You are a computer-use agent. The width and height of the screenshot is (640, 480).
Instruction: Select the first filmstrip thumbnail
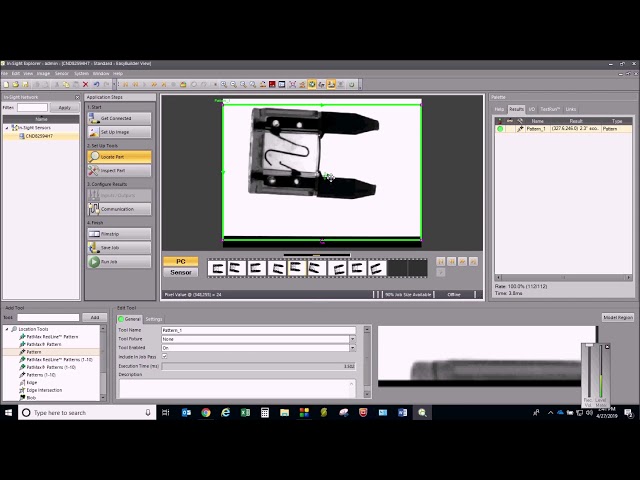pos(217,268)
